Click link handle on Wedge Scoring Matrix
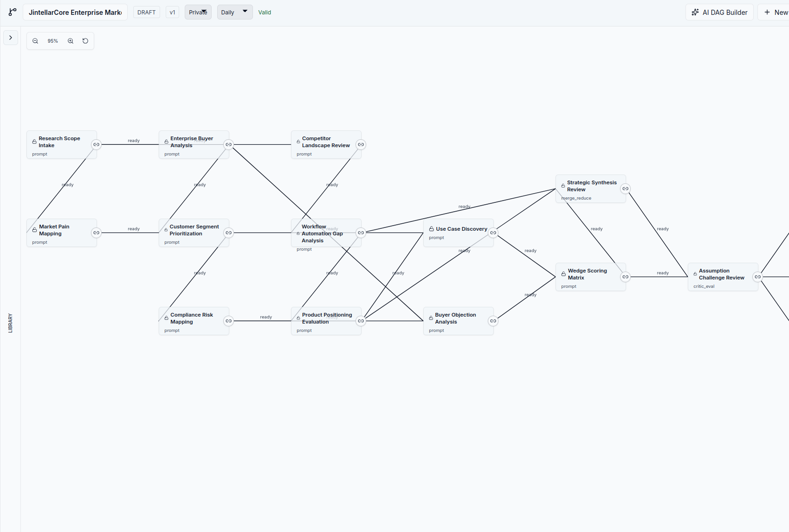 tap(626, 277)
